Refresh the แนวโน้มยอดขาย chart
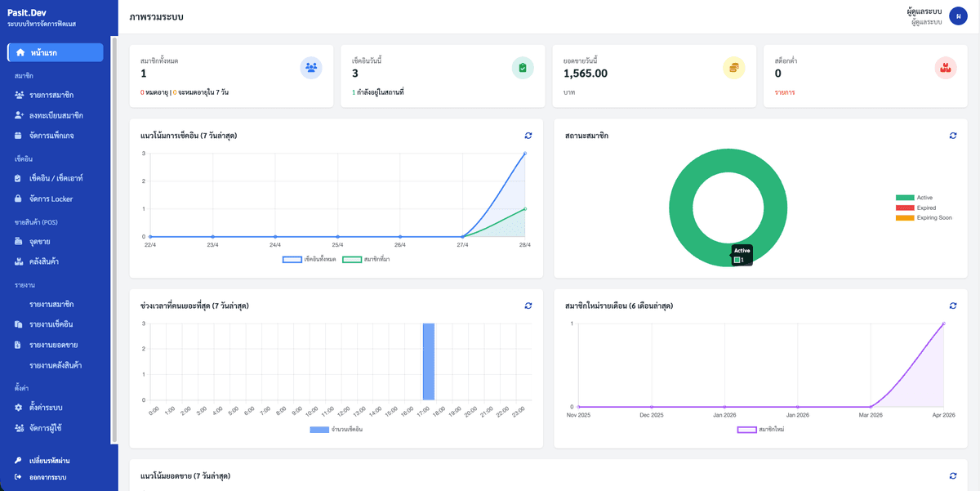This screenshot has height=491, width=980. tap(953, 475)
